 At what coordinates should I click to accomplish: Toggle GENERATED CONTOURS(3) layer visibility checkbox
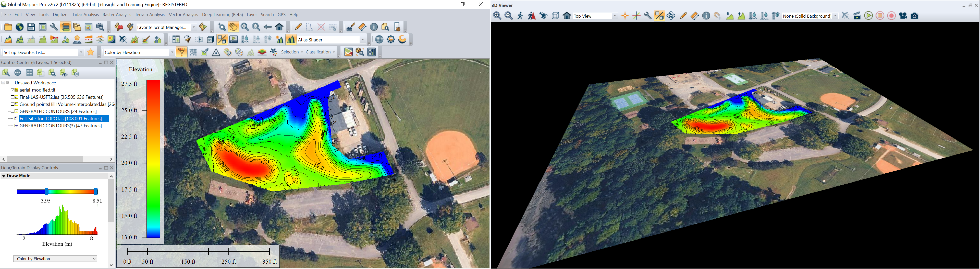(x=13, y=126)
